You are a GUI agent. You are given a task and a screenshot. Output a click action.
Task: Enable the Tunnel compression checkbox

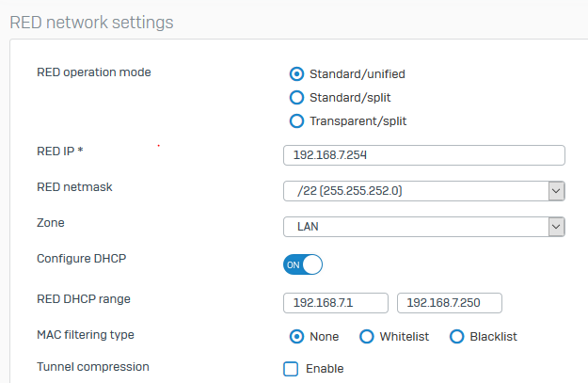click(291, 369)
